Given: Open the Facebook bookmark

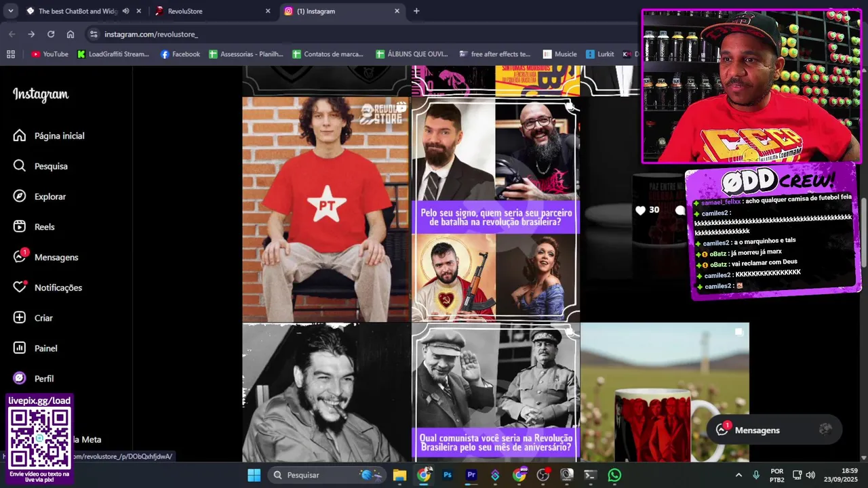Looking at the screenshot, I should 180,54.
